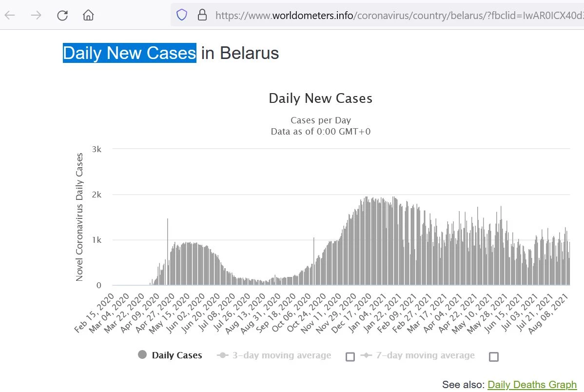Image resolution: width=584 pixels, height=392 pixels.
Task: Click the highlighted Daily New Cases heading
Action: pyautogui.click(x=130, y=53)
